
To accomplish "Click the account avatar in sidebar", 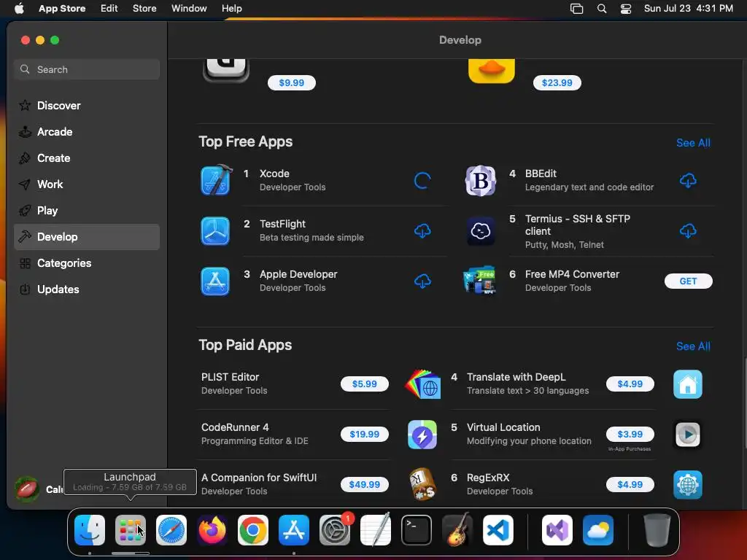I will [x=27, y=489].
